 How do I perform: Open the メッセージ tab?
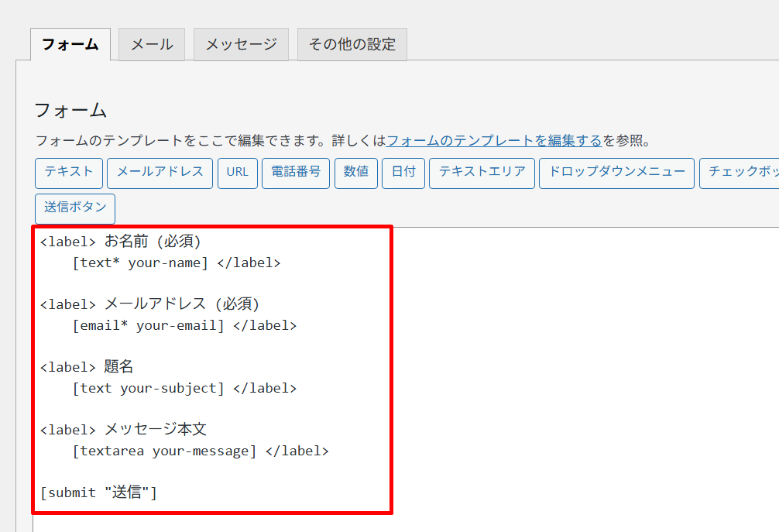241,44
